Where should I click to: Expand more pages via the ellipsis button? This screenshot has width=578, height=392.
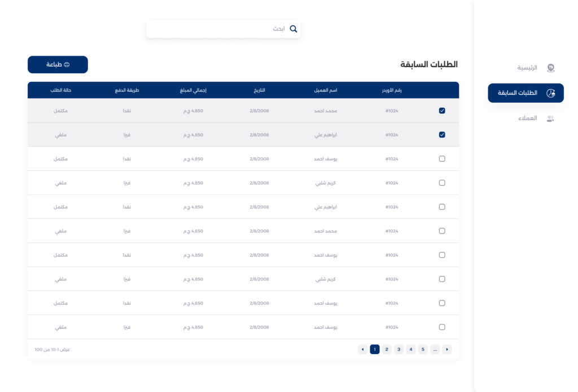coord(435,350)
